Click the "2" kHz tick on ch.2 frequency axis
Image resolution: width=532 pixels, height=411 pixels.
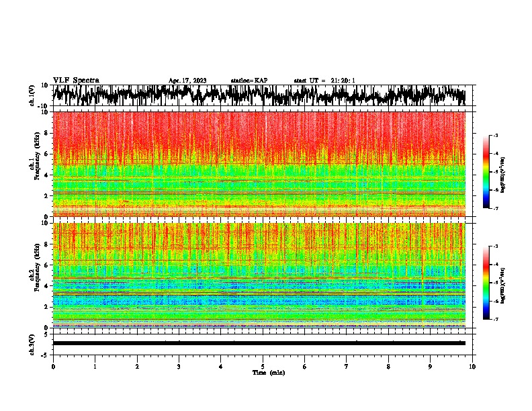(46, 307)
